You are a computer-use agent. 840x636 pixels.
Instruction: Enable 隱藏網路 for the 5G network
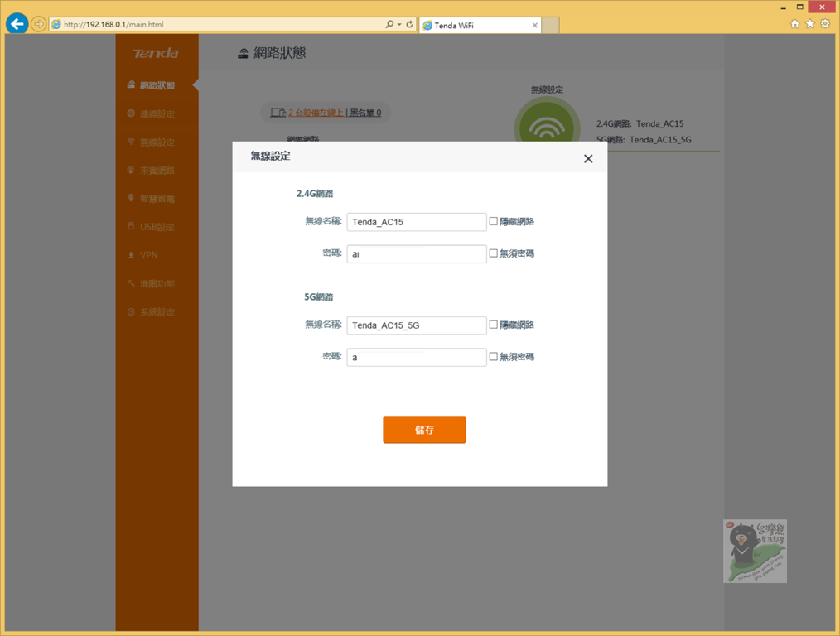click(494, 325)
